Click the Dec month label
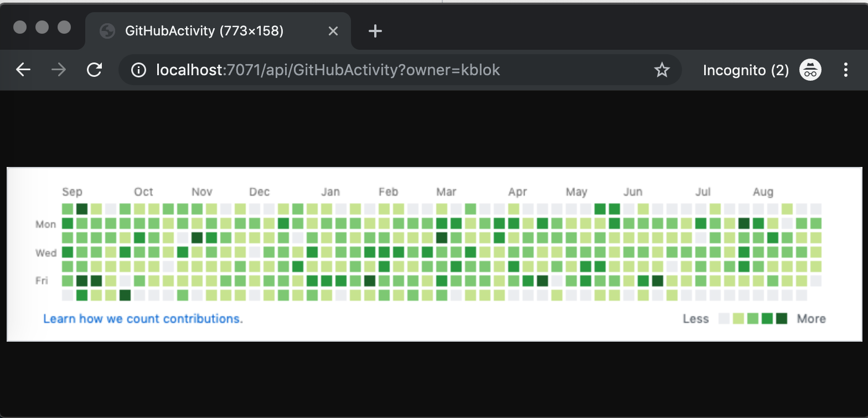Viewport: 868px width, 418px height. click(x=259, y=192)
